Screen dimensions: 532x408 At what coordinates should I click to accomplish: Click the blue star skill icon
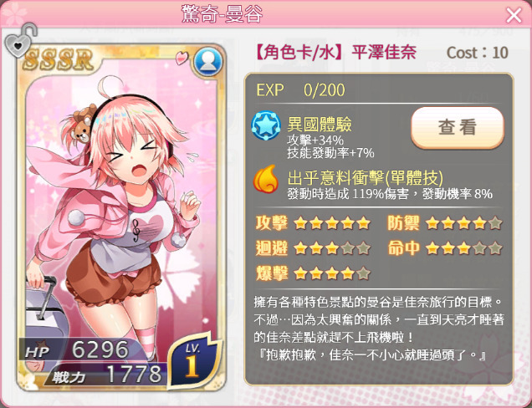pos(266,126)
